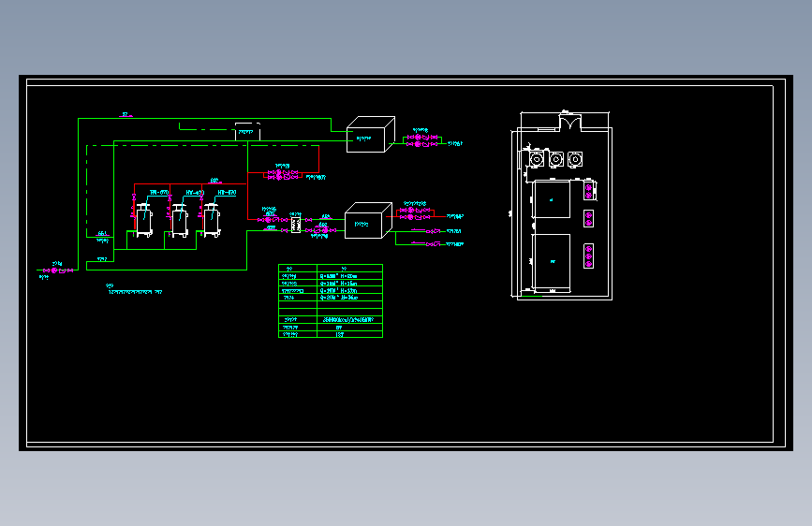This screenshot has height=526, width=812.
Task: Click the double door symbol atop floor plan
Action: [570, 123]
